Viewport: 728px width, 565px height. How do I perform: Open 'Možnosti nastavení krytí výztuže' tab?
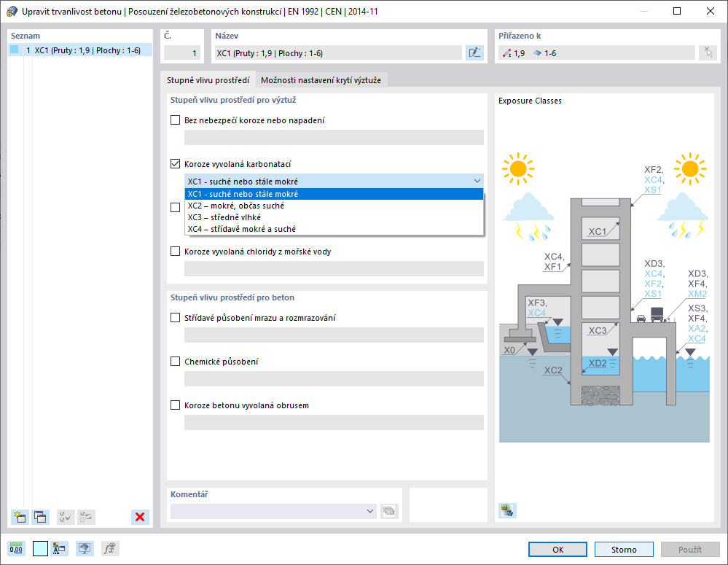(x=321, y=80)
